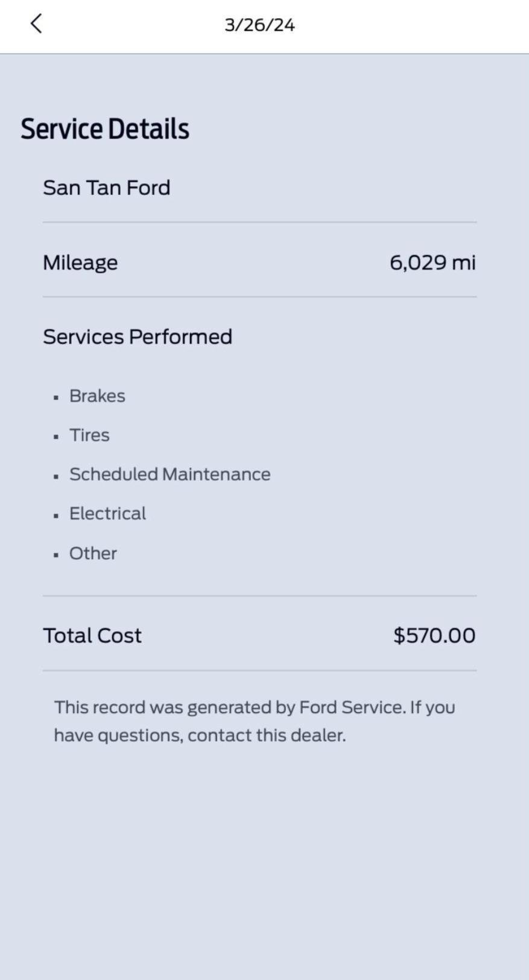The height and width of the screenshot is (980, 529).
Task: Pick the Other service item
Action: tap(93, 553)
